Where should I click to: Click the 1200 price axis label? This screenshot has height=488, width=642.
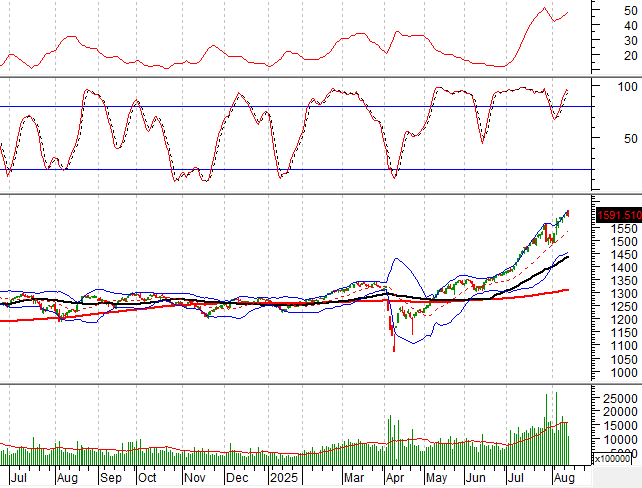(x=624, y=320)
